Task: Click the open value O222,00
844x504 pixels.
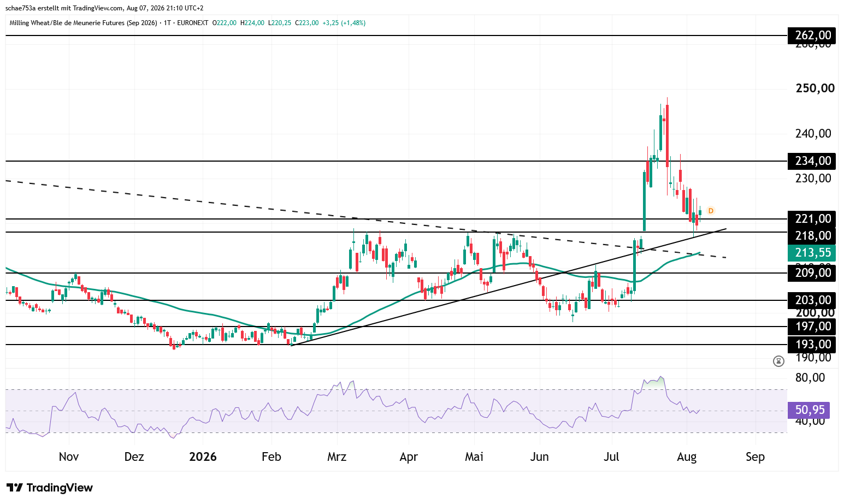Action: [225, 23]
